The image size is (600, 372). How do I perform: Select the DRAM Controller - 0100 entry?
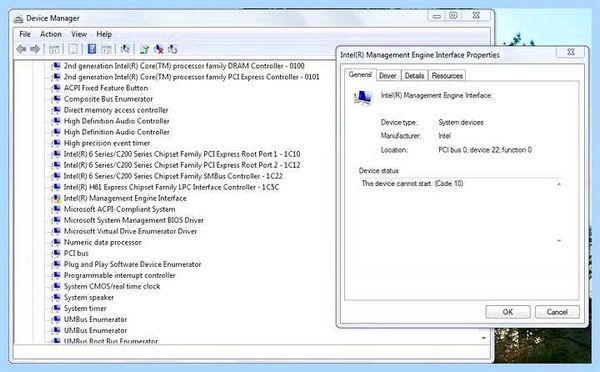(x=184, y=66)
